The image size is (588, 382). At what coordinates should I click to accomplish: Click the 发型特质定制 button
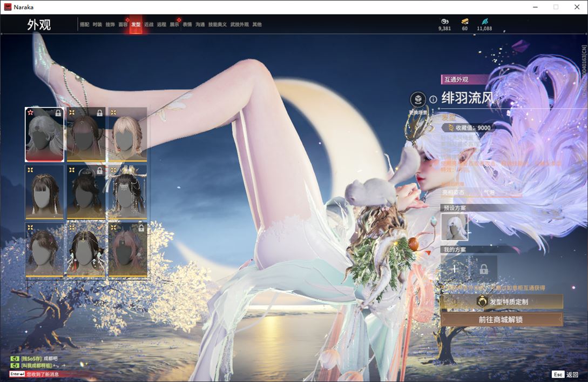[501, 302]
